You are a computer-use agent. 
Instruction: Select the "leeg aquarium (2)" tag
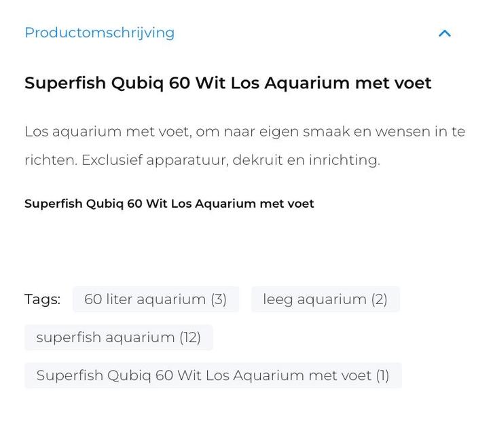[325, 299]
